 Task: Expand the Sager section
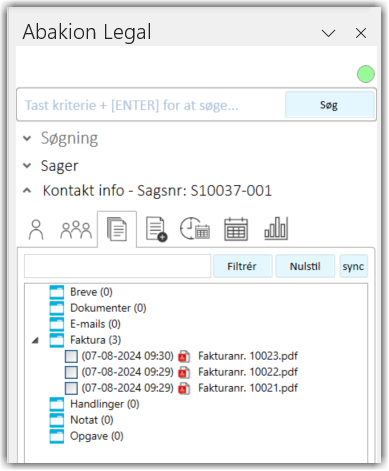pos(27,165)
